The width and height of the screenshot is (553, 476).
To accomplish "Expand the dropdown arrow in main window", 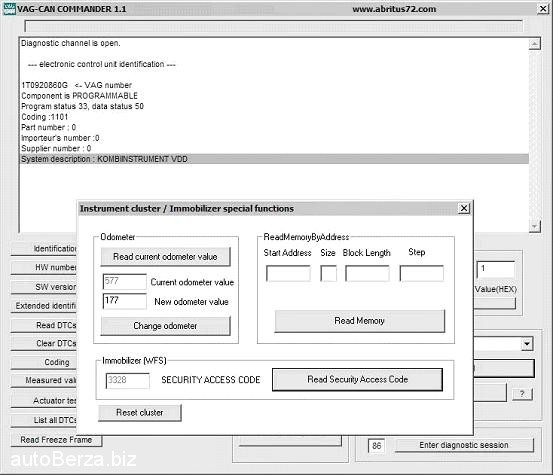I will [527, 344].
